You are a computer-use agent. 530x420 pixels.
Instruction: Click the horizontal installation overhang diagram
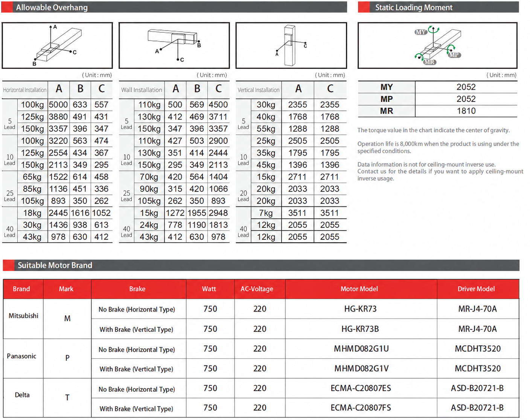pos(57,45)
